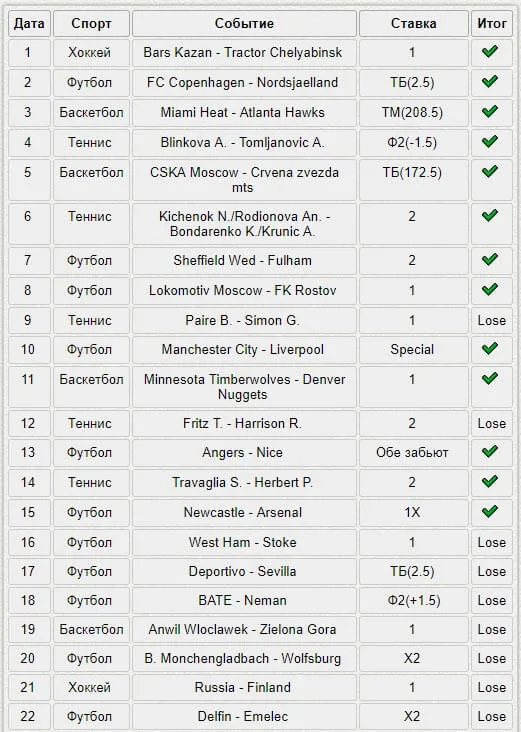Image resolution: width=521 pixels, height=732 pixels.
Task: Click the green checkmark for FC Copenhagen row
Action: [490, 81]
